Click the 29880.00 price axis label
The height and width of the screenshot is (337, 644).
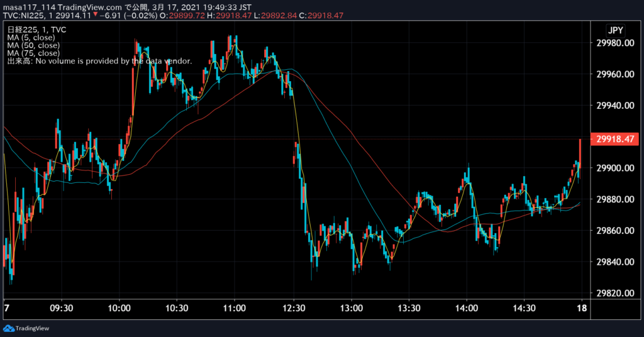pyautogui.click(x=615, y=199)
